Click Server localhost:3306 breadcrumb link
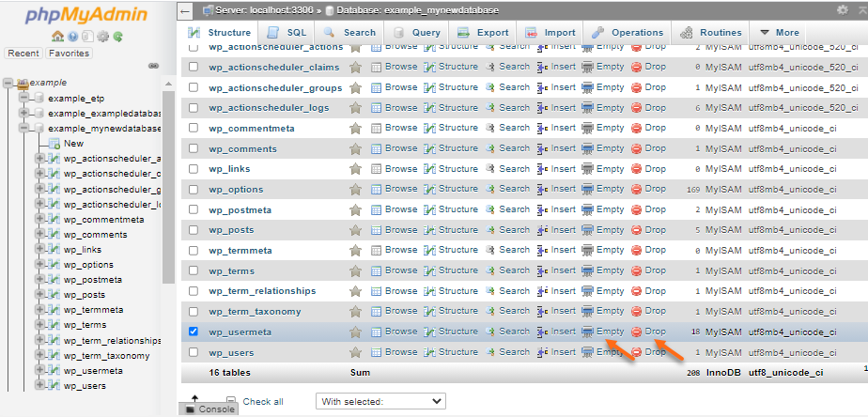 pos(264,10)
